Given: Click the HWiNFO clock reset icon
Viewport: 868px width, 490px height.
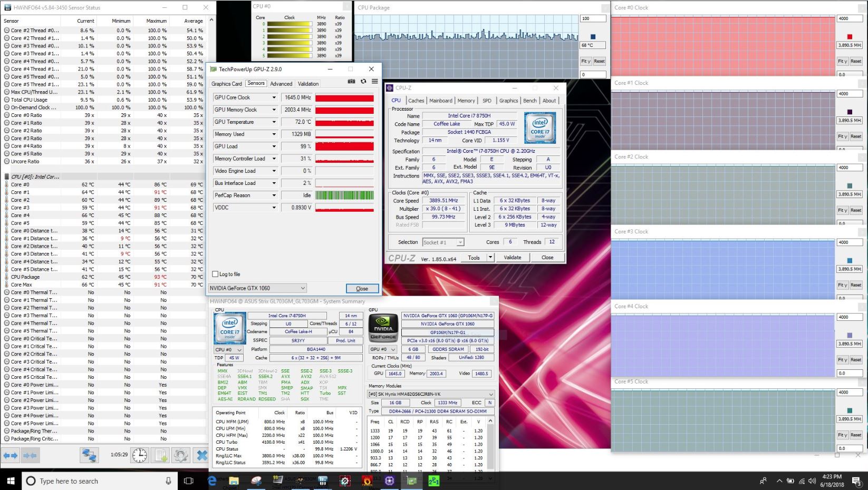Looking at the screenshot, I should click(140, 455).
